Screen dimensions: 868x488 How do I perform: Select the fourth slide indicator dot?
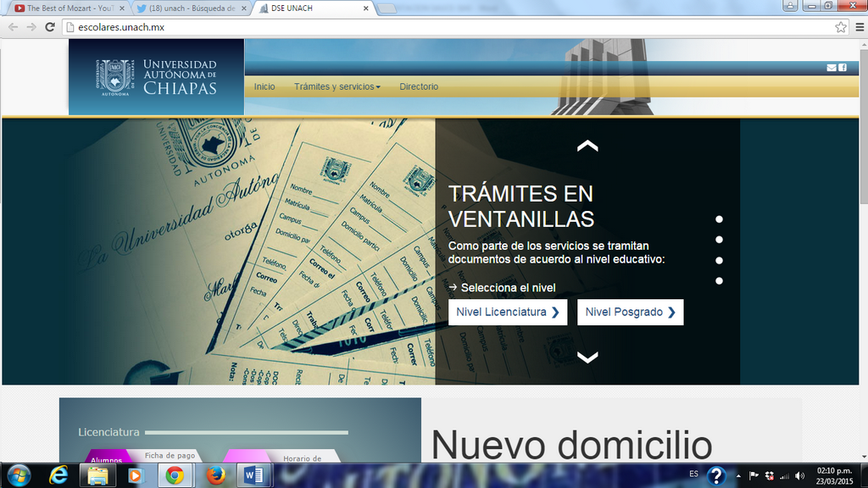tap(719, 280)
